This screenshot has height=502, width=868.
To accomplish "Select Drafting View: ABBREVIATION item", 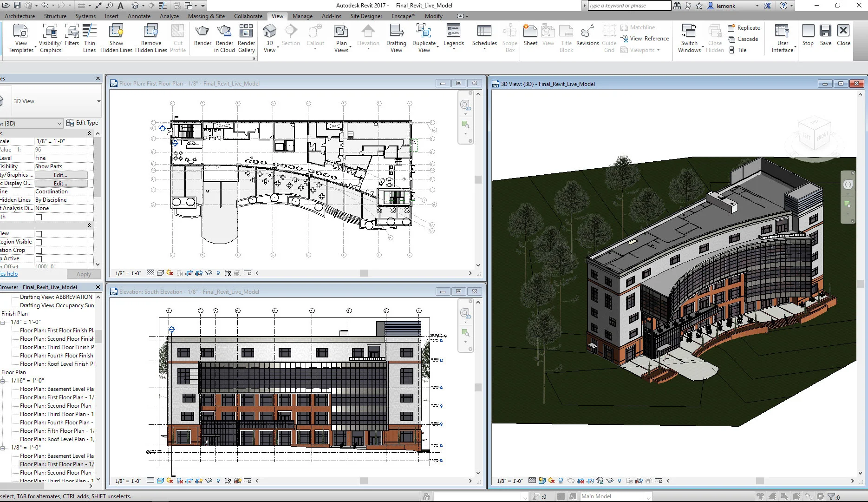I will [56, 297].
